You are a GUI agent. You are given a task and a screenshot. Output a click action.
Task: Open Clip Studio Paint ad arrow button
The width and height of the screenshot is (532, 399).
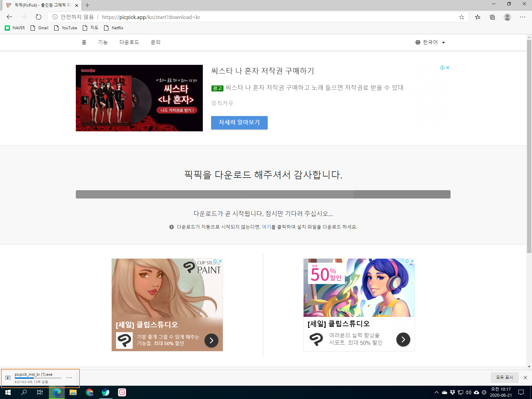pos(211,340)
